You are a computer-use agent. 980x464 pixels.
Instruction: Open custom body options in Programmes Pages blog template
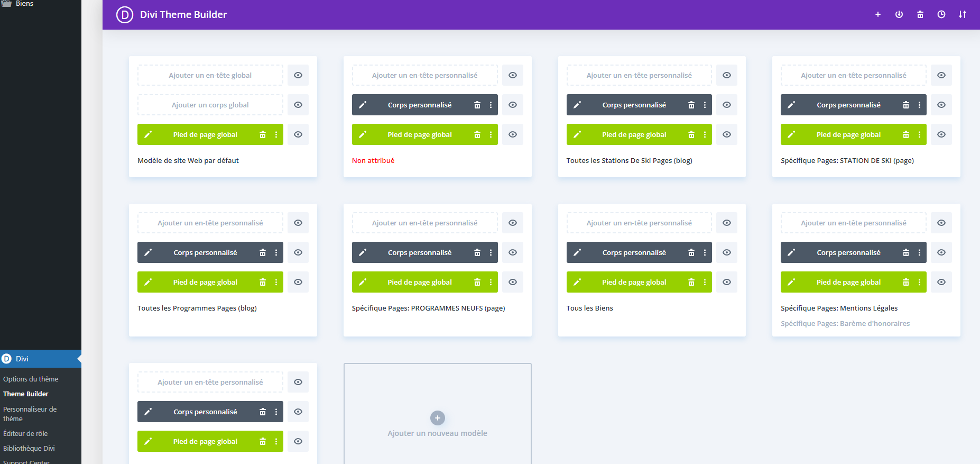276,252
